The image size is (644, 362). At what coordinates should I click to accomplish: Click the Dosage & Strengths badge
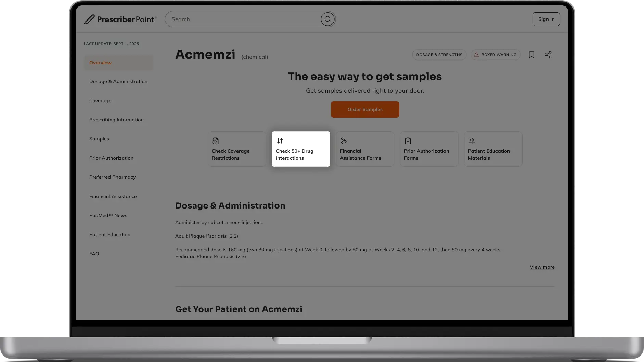439,55
